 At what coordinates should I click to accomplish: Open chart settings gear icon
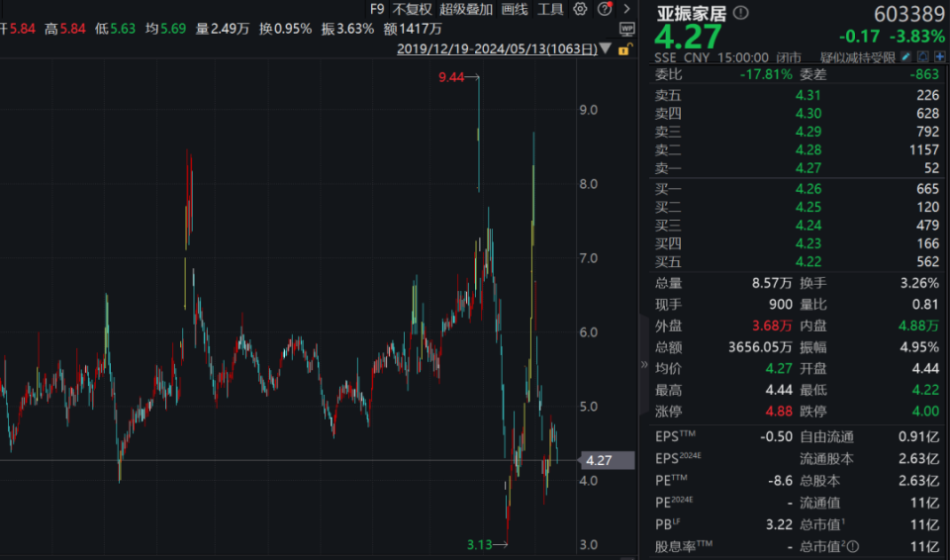pyautogui.click(x=581, y=9)
